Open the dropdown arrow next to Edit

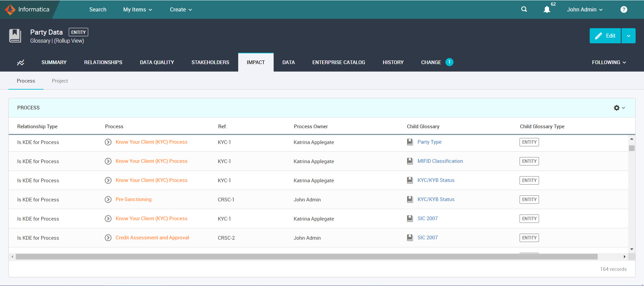(628, 36)
